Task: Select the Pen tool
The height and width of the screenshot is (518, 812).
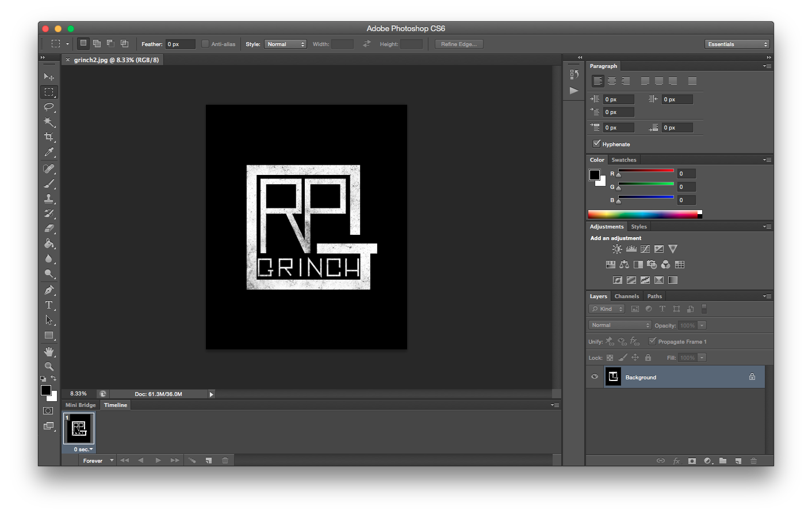Action: point(49,290)
